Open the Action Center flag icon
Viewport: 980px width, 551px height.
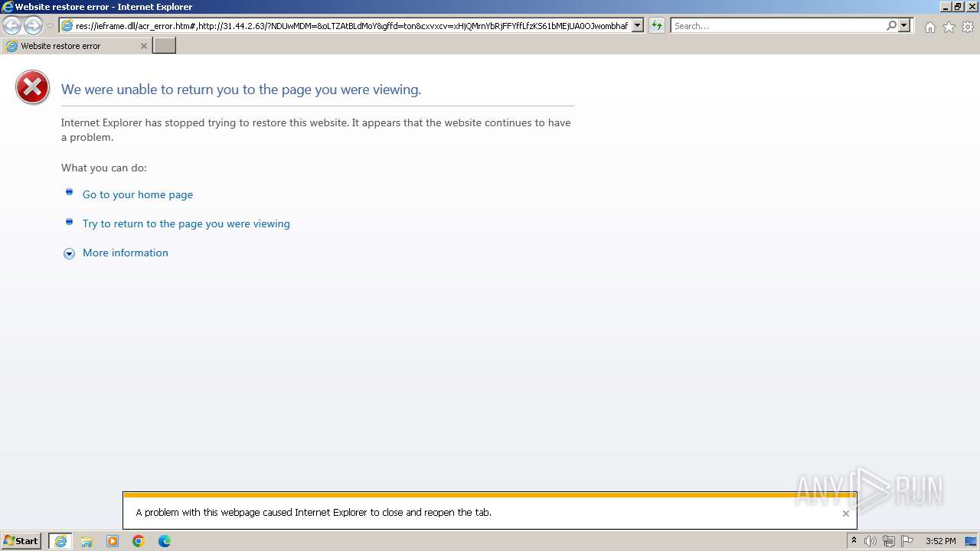[x=907, y=541]
